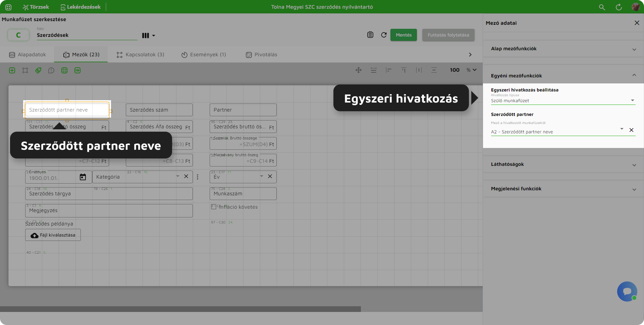
Task: Click the align top icon
Action: pyautogui.click(x=404, y=70)
